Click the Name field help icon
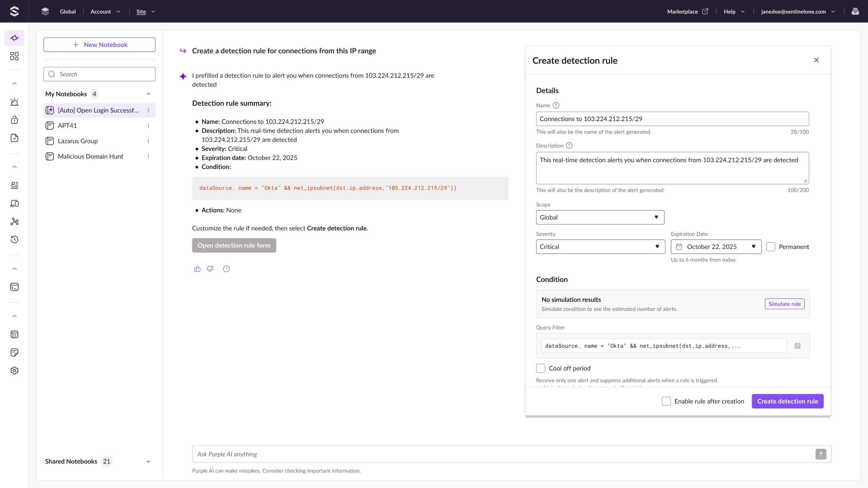 click(556, 105)
